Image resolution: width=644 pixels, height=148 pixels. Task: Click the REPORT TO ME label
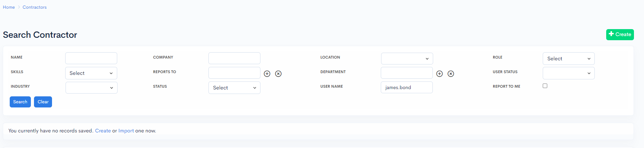pos(506,86)
